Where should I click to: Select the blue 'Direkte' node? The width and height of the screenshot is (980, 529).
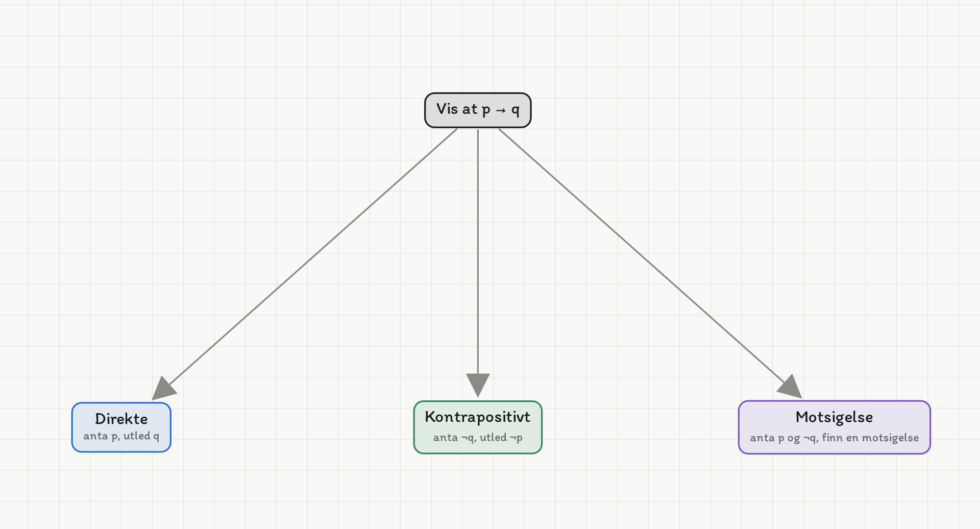121,427
